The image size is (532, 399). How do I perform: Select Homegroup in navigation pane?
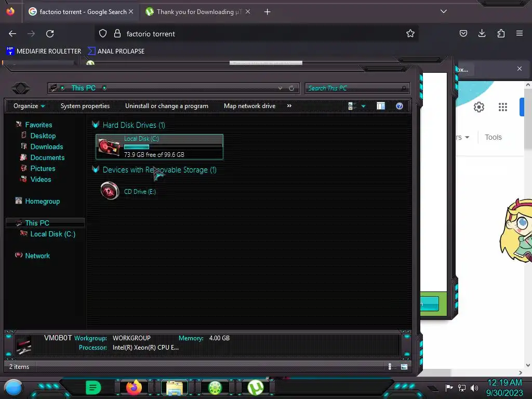(42, 201)
